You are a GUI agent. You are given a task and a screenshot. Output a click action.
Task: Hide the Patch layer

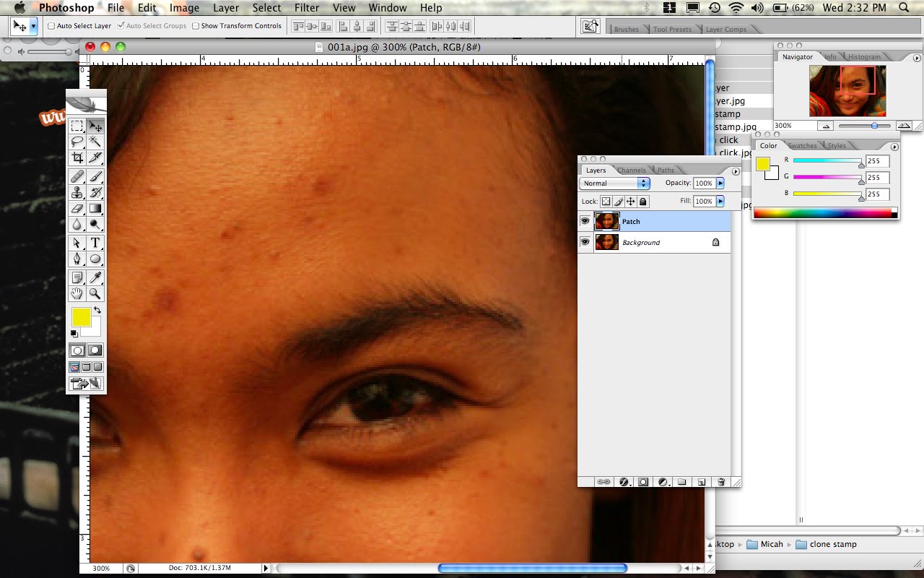(x=585, y=221)
